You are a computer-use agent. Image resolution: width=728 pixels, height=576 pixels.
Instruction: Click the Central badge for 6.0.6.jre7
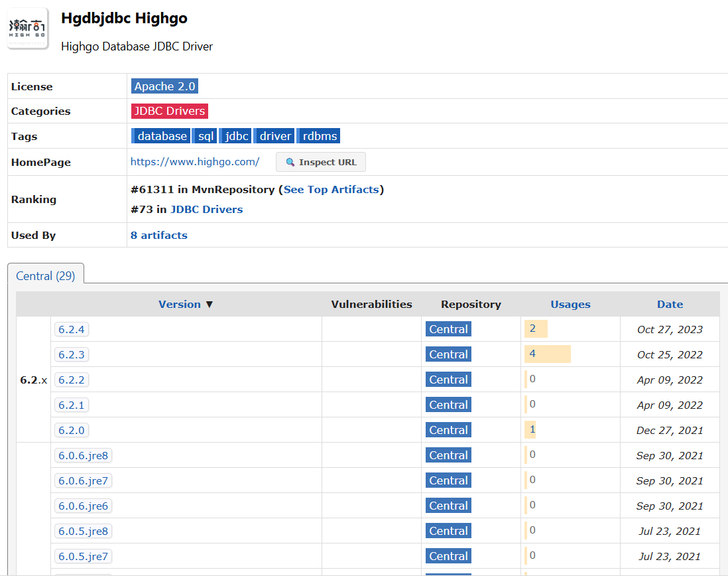tap(448, 480)
